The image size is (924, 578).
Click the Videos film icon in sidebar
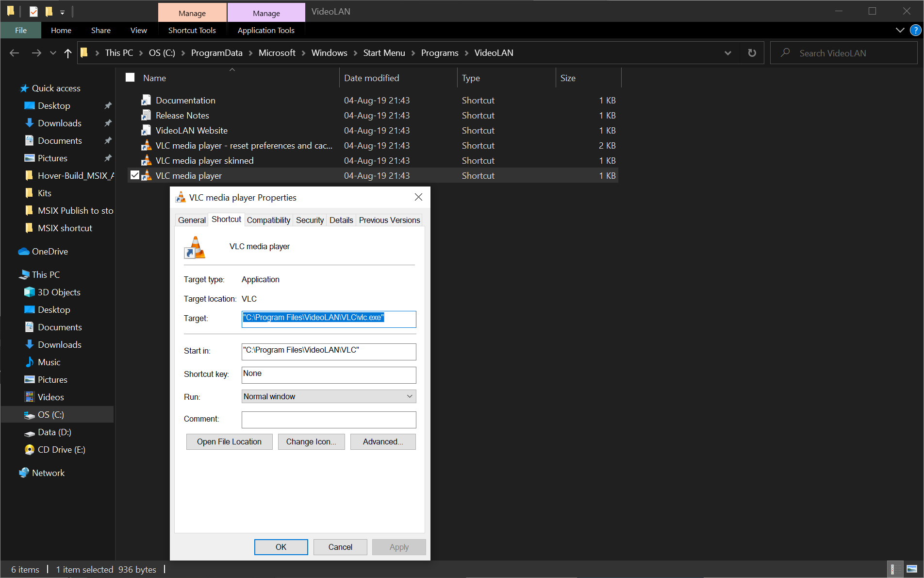pos(30,397)
